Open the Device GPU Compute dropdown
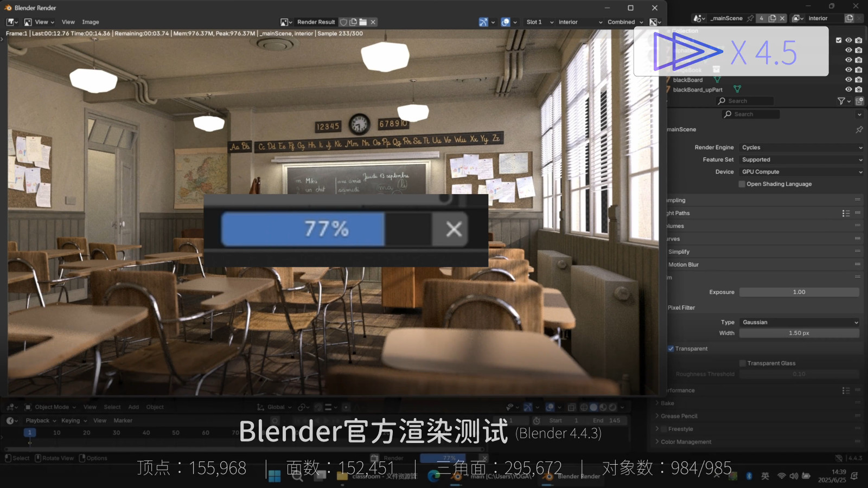 click(x=801, y=172)
